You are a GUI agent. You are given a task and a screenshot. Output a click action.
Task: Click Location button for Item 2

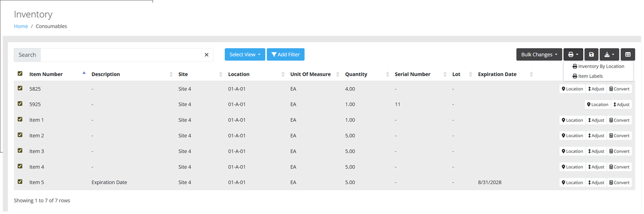click(x=572, y=136)
